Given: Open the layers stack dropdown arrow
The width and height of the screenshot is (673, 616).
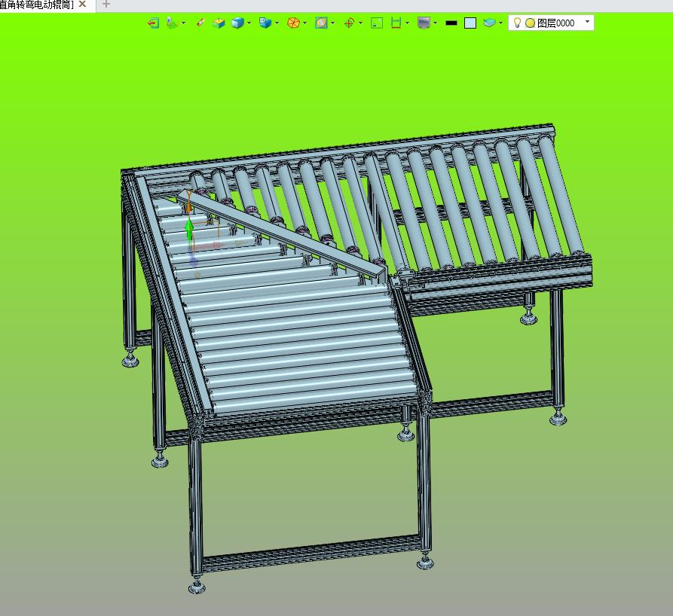Looking at the screenshot, I should tap(500, 23).
